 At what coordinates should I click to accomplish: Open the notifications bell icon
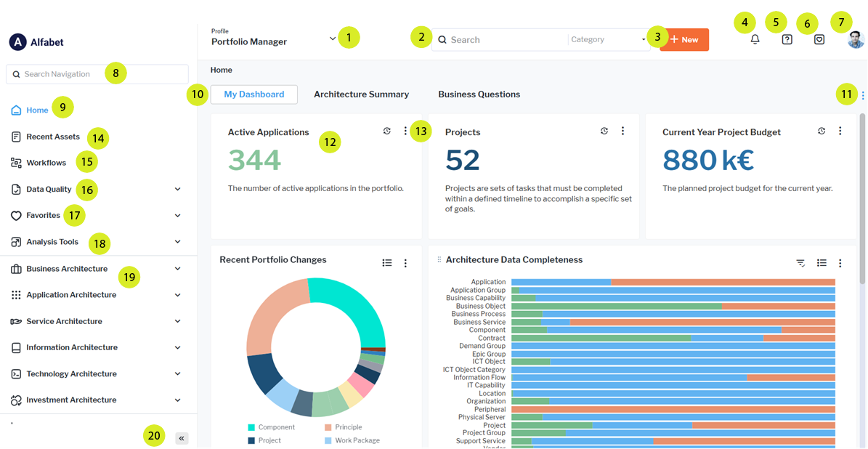pos(755,40)
